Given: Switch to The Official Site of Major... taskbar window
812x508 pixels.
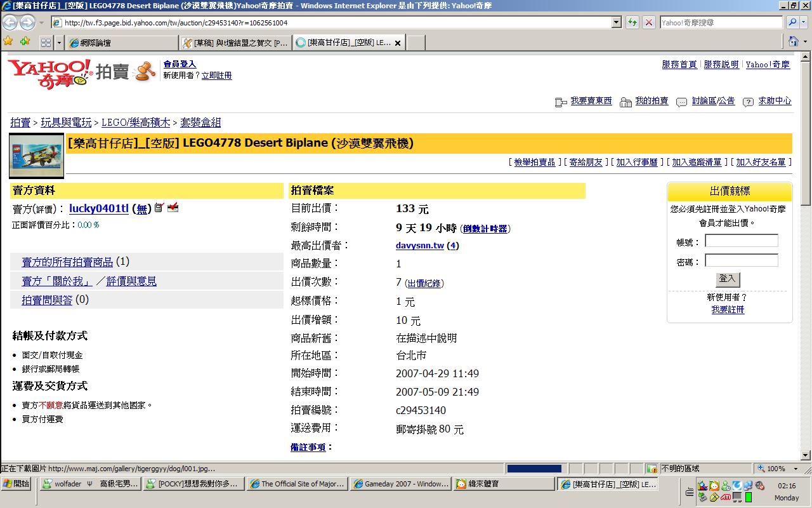Looking at the screenshot, I should pos(296,484).
